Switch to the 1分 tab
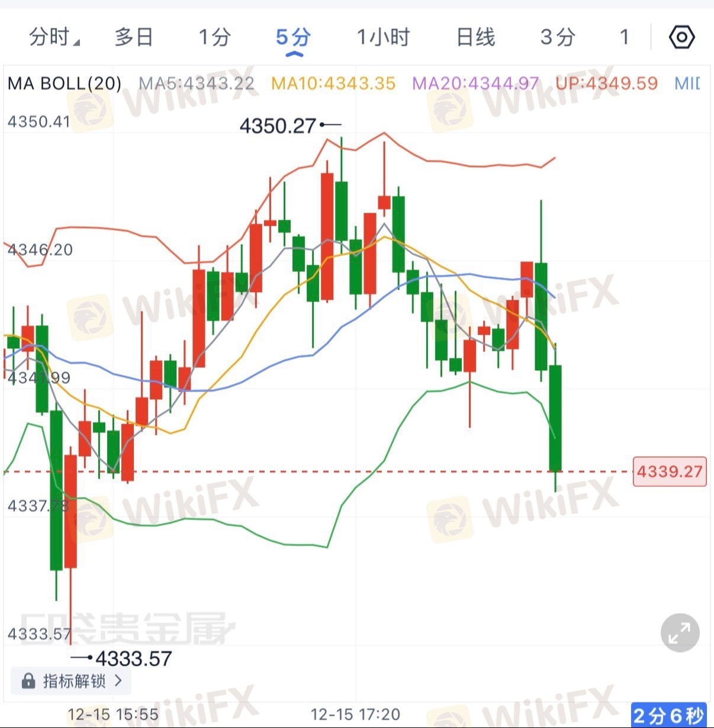Screen dimensions: 714x728 [x=214, y=37]
